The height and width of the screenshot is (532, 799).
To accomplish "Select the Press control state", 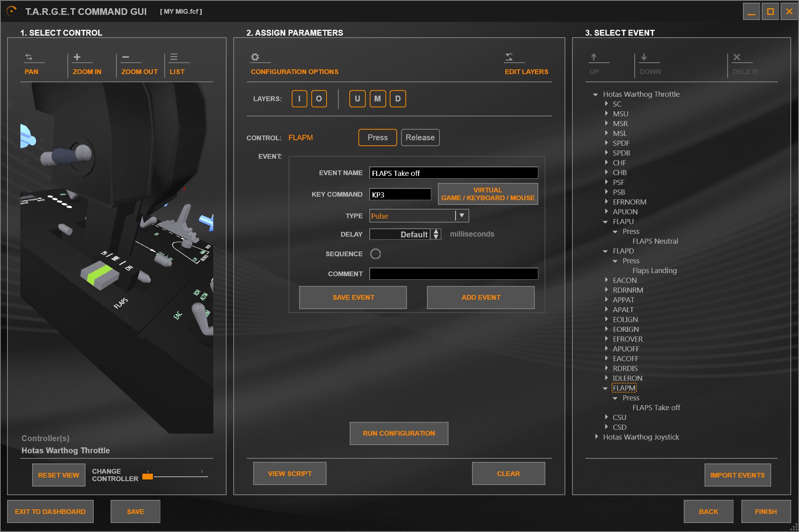I will (378, 138).
